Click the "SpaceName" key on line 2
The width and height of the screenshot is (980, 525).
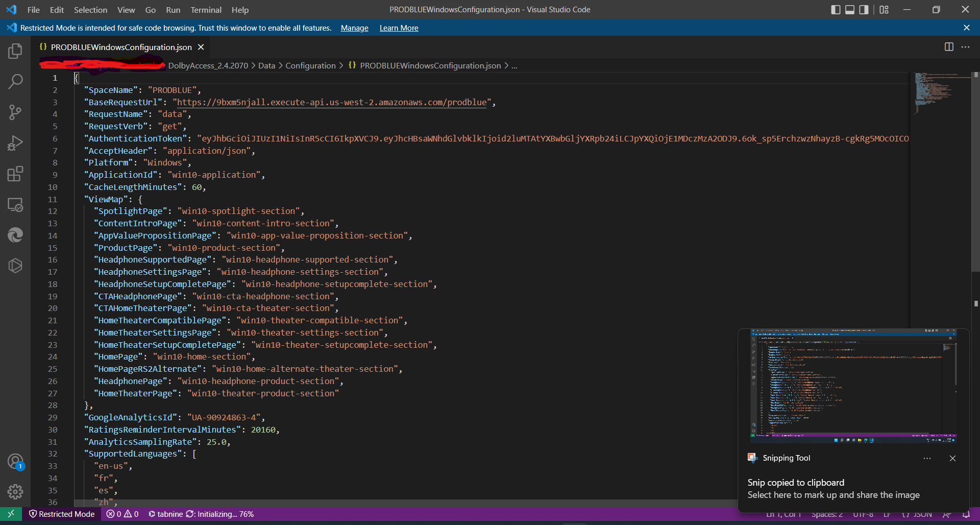point(111,90)
